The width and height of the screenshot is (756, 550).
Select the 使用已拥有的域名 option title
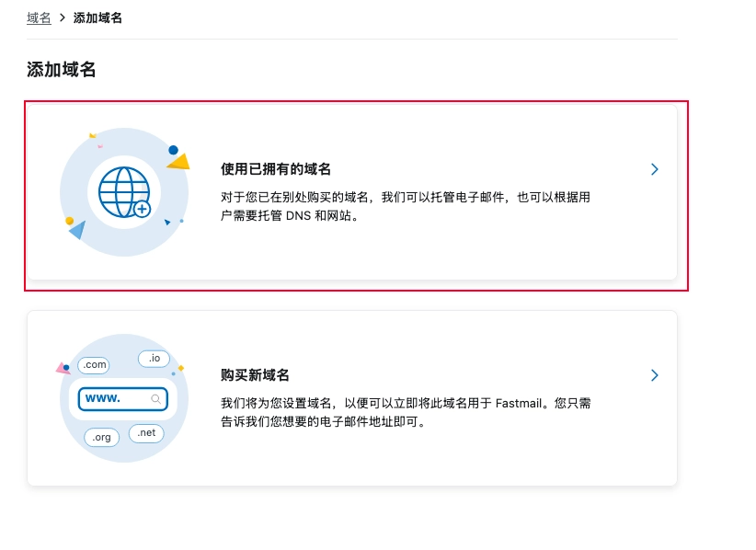point(275,169)
